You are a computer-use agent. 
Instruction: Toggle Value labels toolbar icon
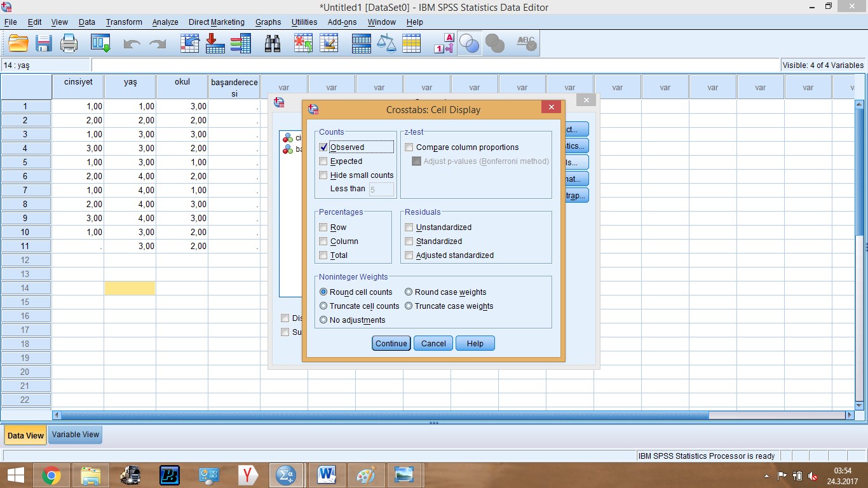pos(444,43)
